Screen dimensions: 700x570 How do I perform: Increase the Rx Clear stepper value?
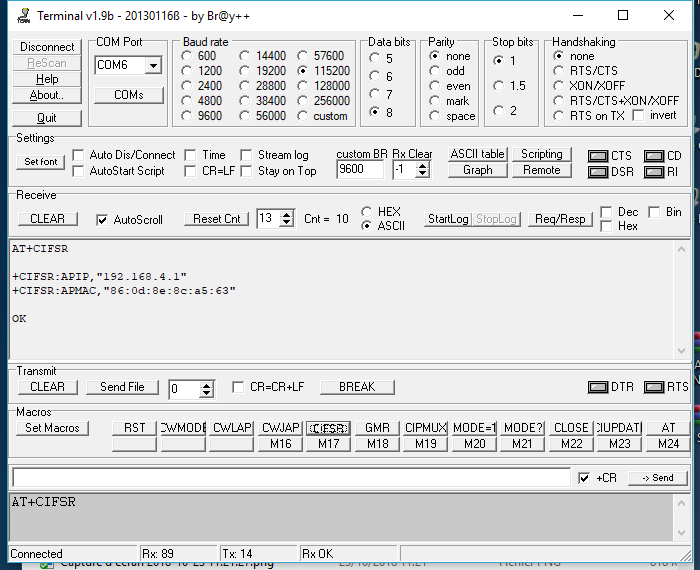[x=422, y=166]
